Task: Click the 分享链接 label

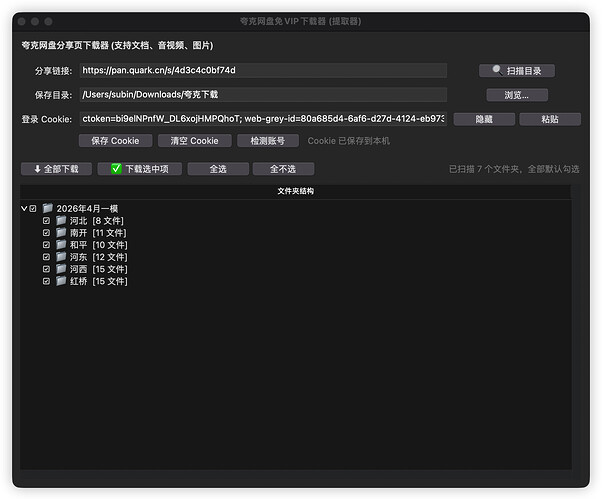Action: [53, 71]
